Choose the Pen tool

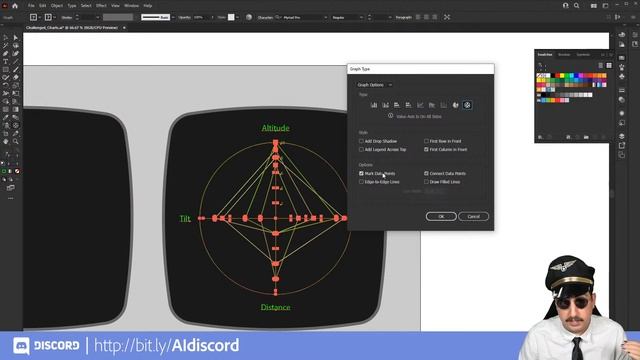6,53
